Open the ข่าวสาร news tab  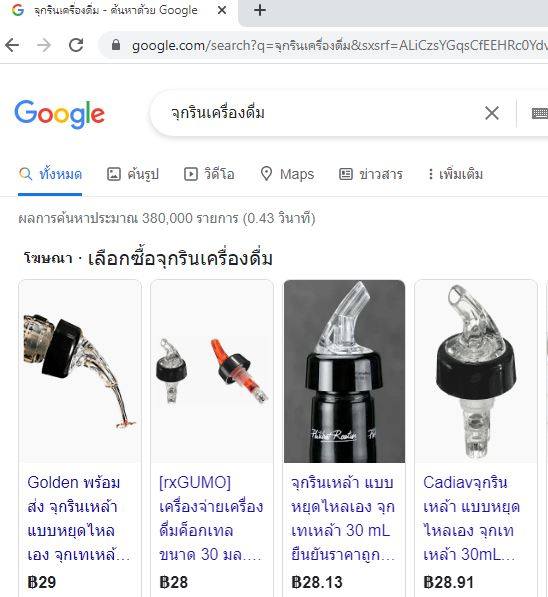(371, 174)
